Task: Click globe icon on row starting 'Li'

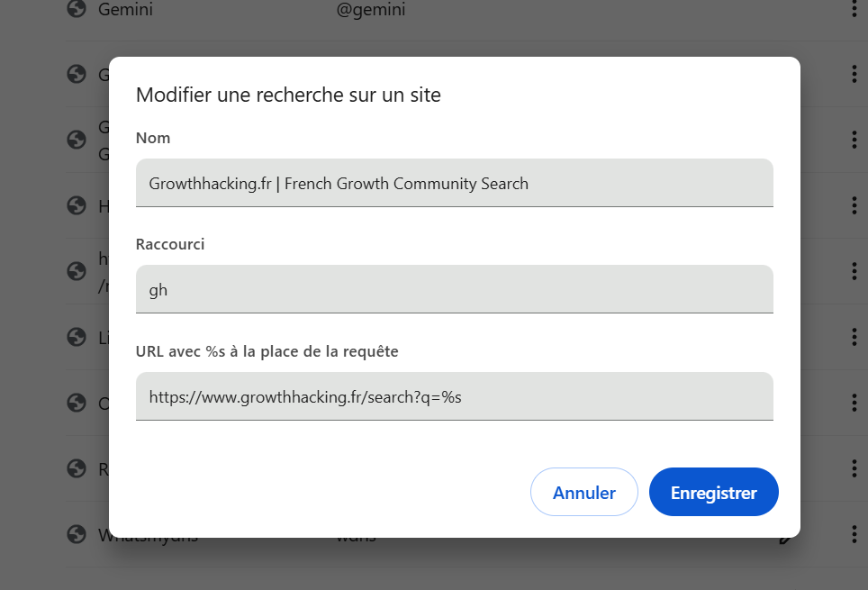Action: click(77, 337)
